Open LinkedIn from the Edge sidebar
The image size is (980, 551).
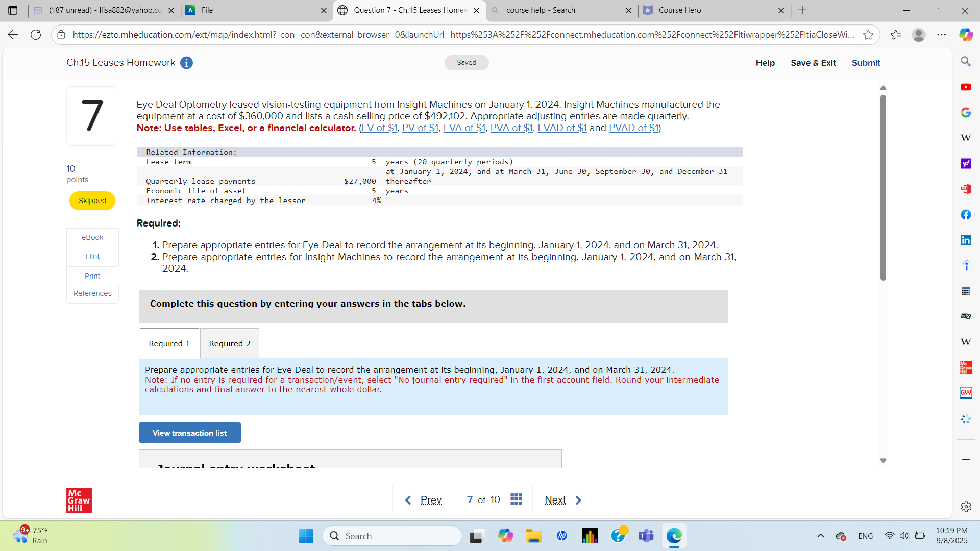(x=966, y=240)
